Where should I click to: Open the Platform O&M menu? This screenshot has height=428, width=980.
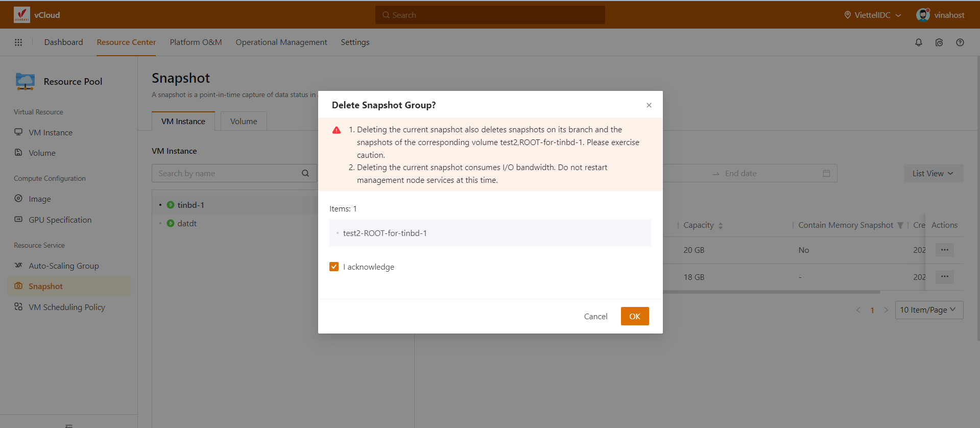point(196,42)
